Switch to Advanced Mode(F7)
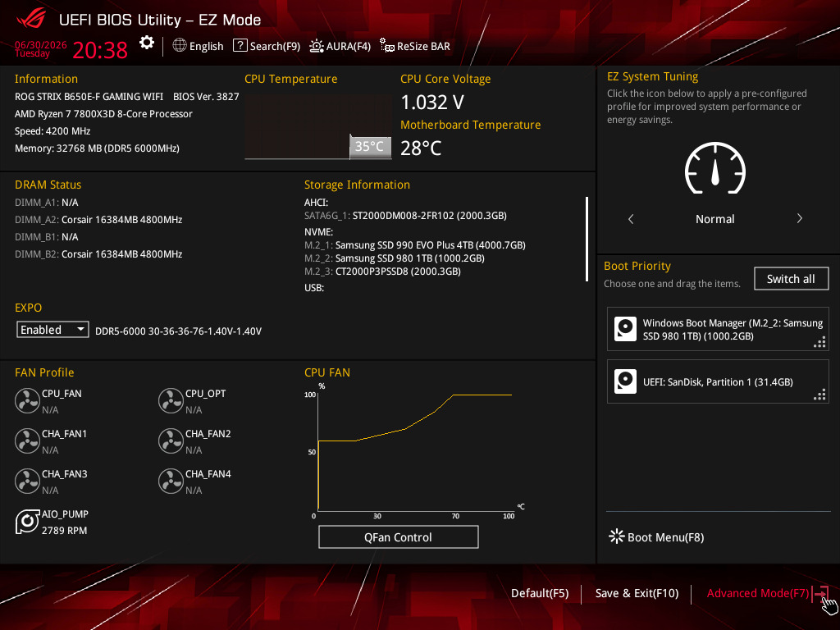Viewport: 840px width, 630px height. coord(757,593)
